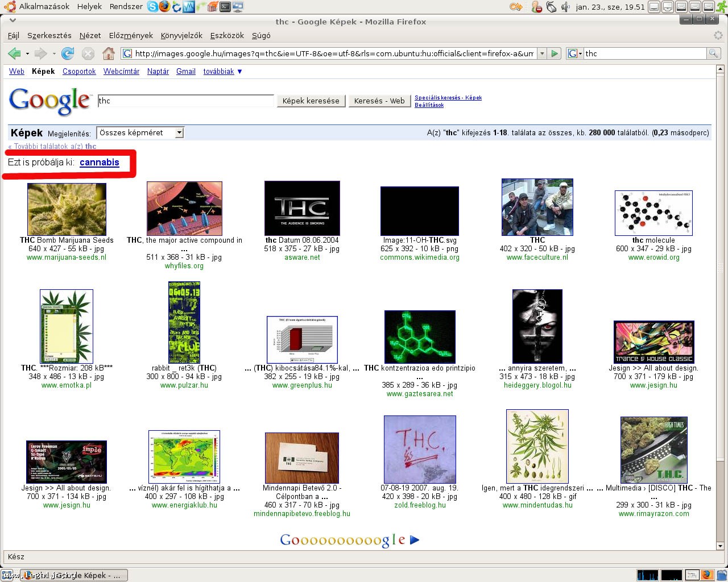Click the Kész status bar text
The width and height of the screenshot is (728, 582).
16,556
